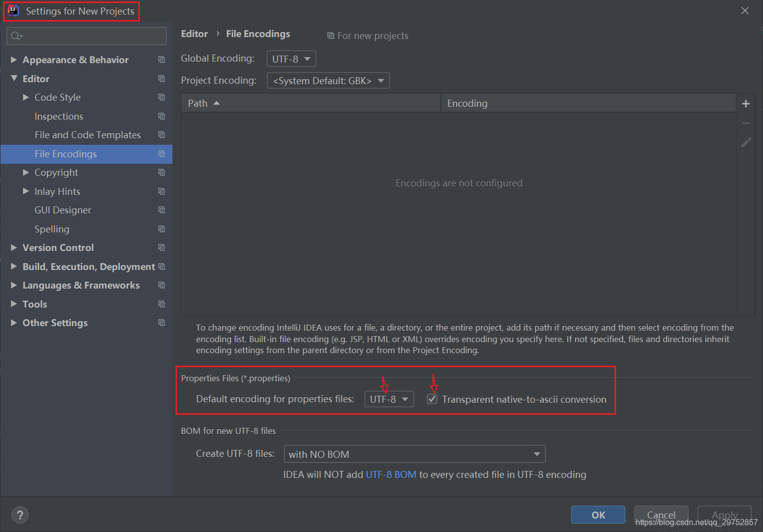
Task: Click copy icon next to Other Settings
Action: (161, 323)
